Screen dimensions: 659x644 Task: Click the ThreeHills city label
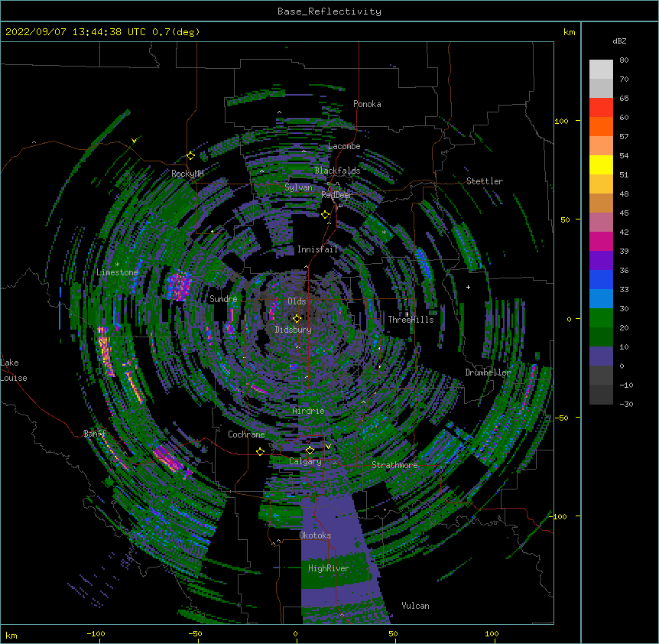(x=411, y=320)
